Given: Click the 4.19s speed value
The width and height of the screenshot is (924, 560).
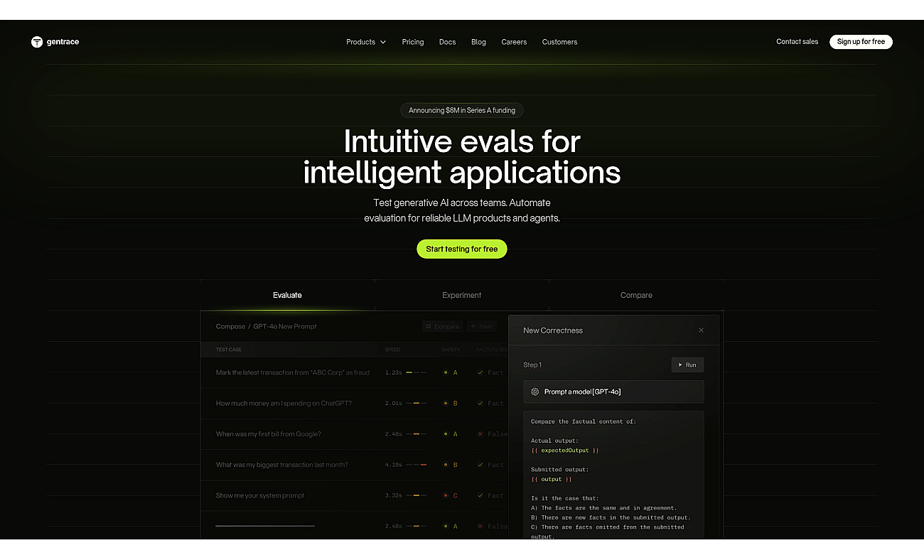Looking at the screenshot, I should click(x=393, y=465).
